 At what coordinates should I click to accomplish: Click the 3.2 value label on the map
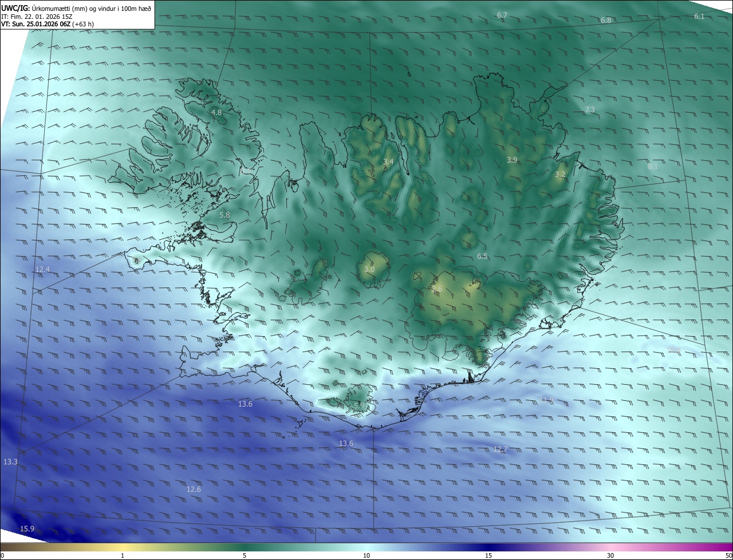(559, 174)
